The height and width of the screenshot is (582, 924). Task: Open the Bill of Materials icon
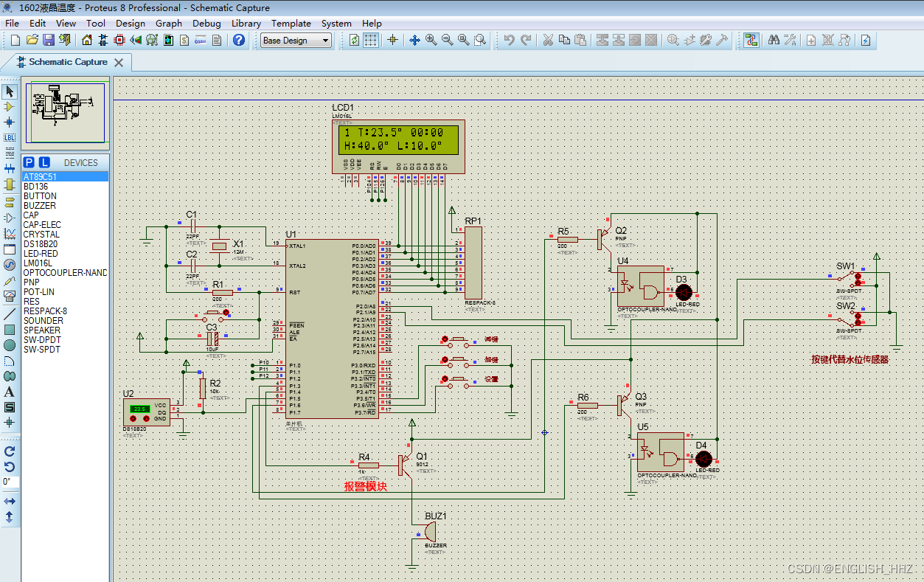[184, 41]
